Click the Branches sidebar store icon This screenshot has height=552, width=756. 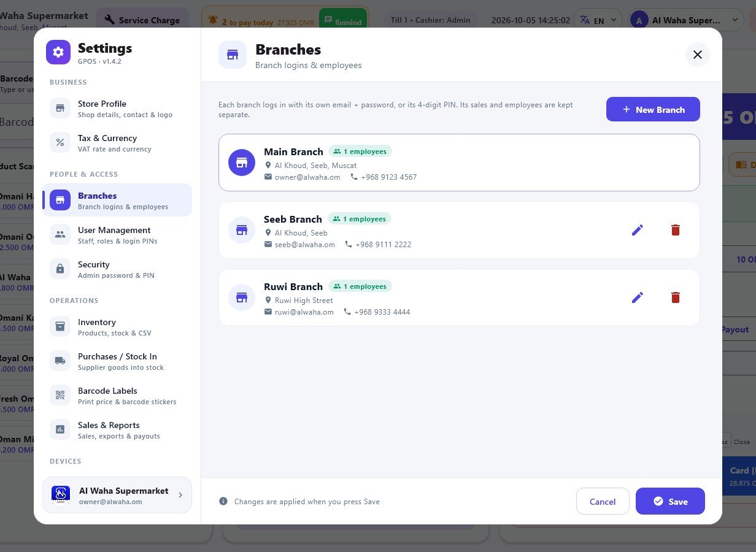60,200
